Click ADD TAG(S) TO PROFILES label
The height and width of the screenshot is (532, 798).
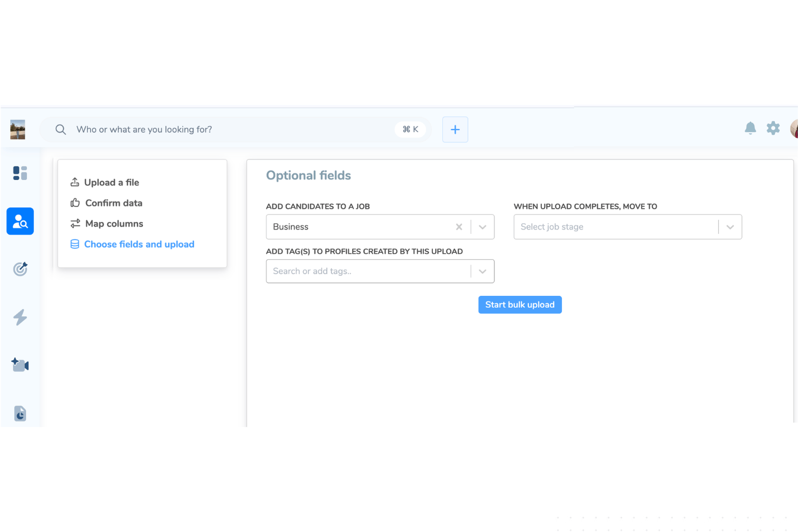pos(364,251)
